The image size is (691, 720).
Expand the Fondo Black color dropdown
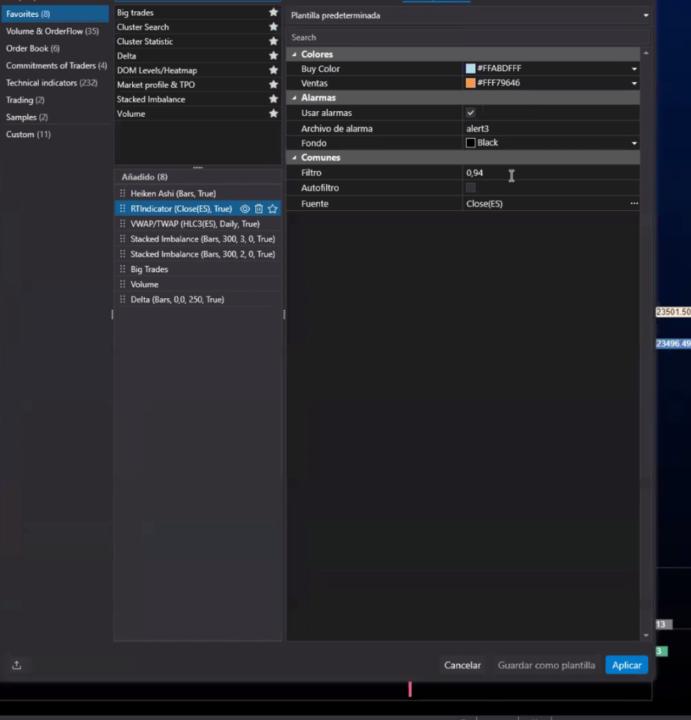point(634,143)
